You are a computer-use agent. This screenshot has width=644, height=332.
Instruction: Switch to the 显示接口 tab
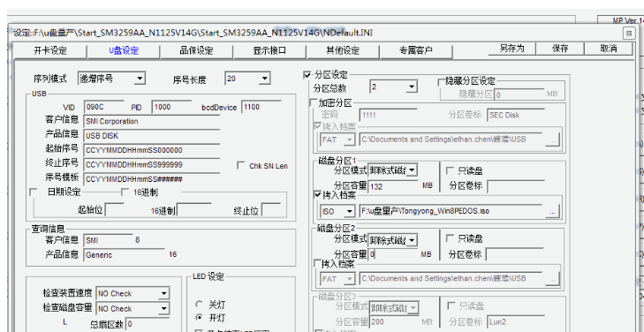(x=269, y=51)
